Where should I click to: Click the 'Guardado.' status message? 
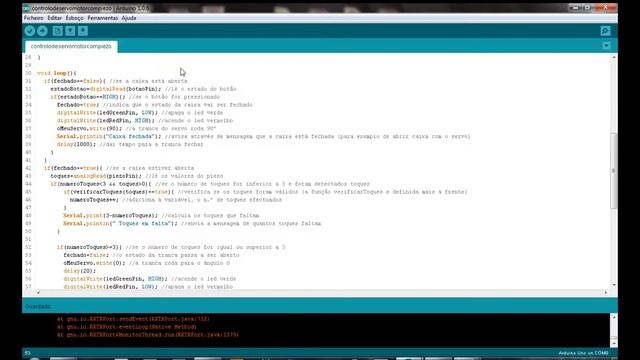(x=38, y=306)
